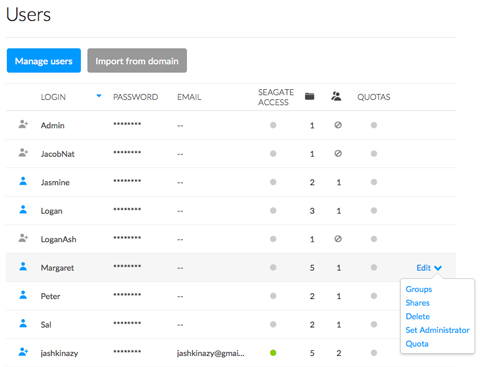This screenshot has width=480, height=367.
Task: Click Admin's groups not-allowed icon
Action: (x=338, y=125)
